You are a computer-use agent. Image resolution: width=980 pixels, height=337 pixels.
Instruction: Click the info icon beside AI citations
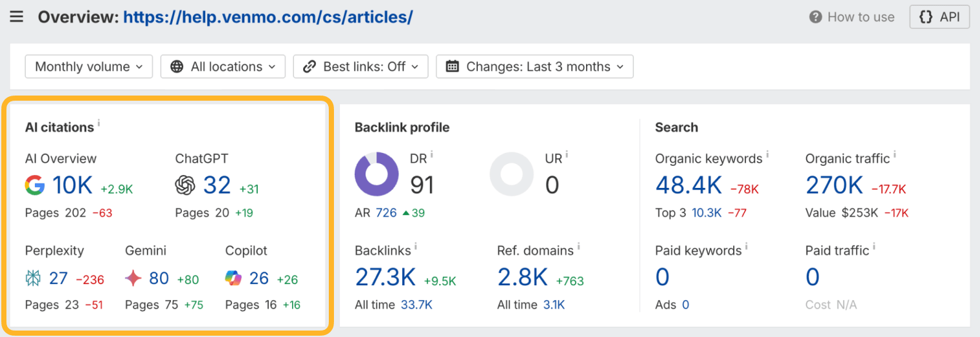coord(99,123)
